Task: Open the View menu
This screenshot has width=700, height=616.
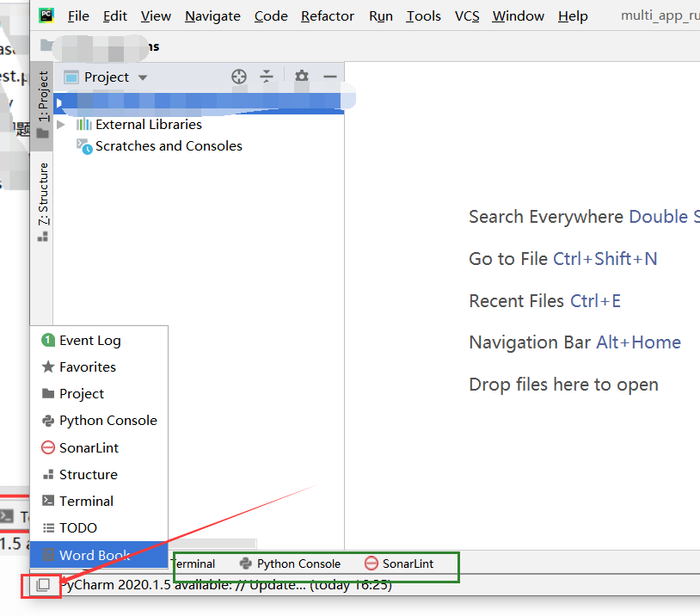Action: [x=156, y=16]
